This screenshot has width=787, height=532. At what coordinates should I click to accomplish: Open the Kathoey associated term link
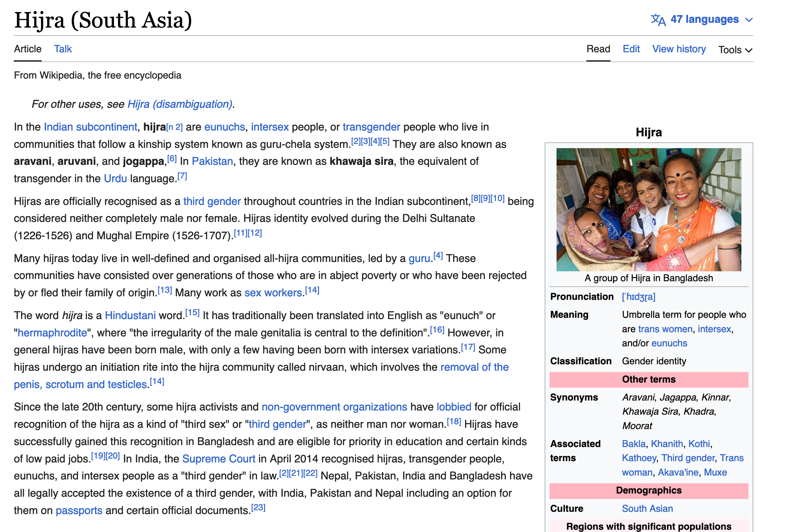(x=639, y=458)
